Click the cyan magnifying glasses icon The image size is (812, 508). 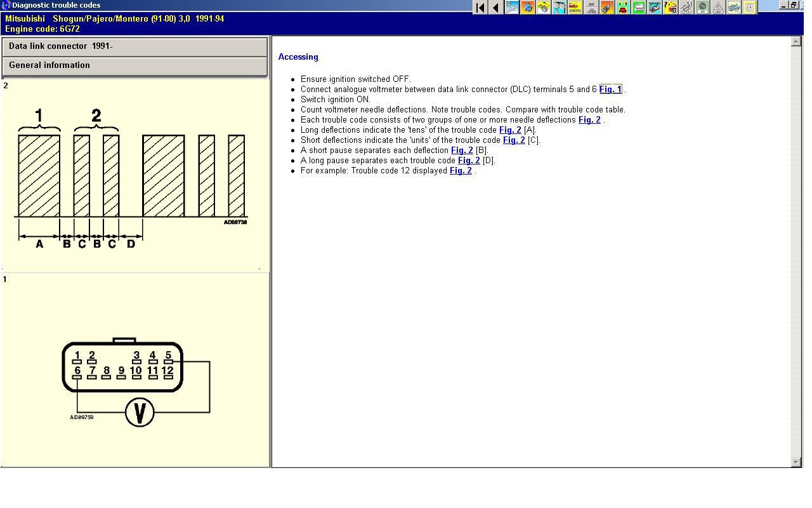pyautogui.click(x=560, y=8)
